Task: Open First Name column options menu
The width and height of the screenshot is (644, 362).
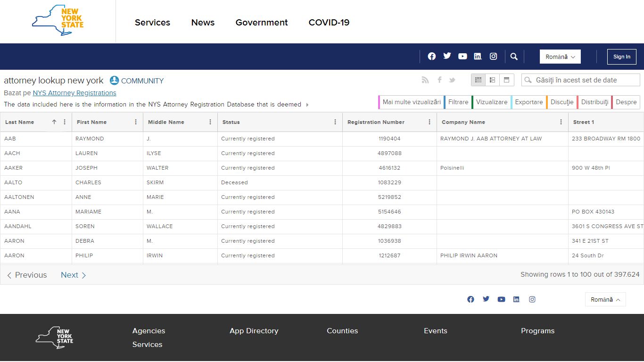Action: click(136, 122)
